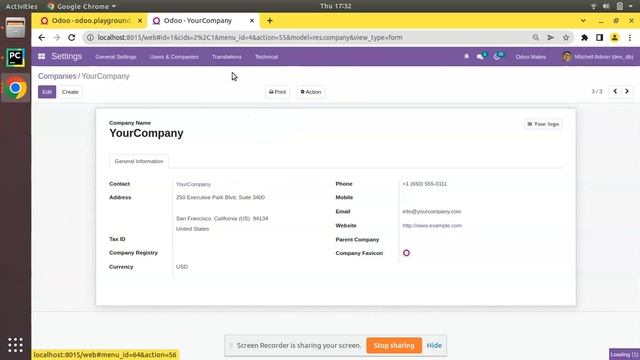Click the share page icon in address bar
The width and height of the screenshot is (640, 360).
click(551, 38)
